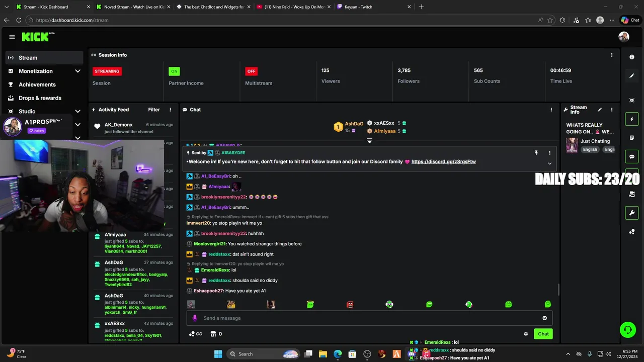Expand the chevron beside A1PROSPECT overlay
Screen dimensions: 644x362
click(x=77, y=125)
